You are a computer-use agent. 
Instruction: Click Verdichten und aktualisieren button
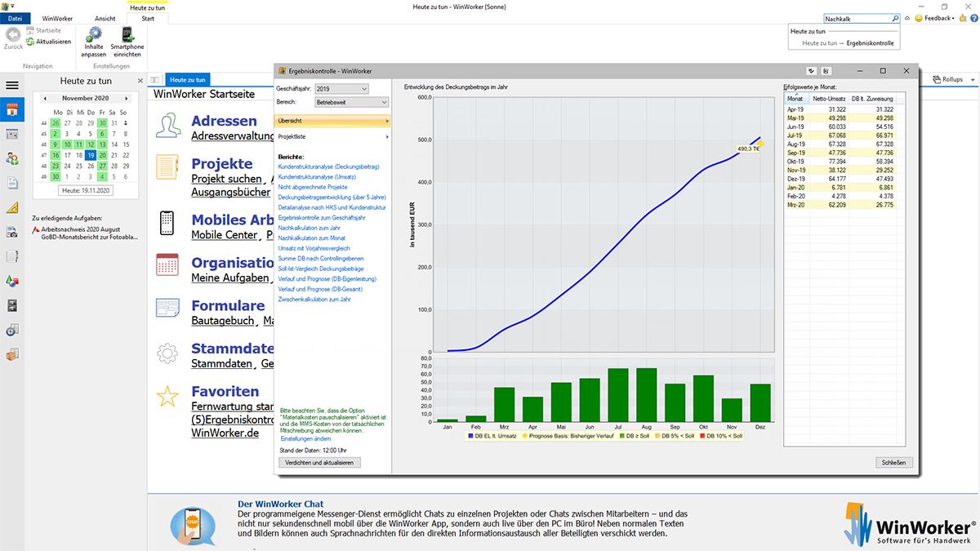click(319, 462)
